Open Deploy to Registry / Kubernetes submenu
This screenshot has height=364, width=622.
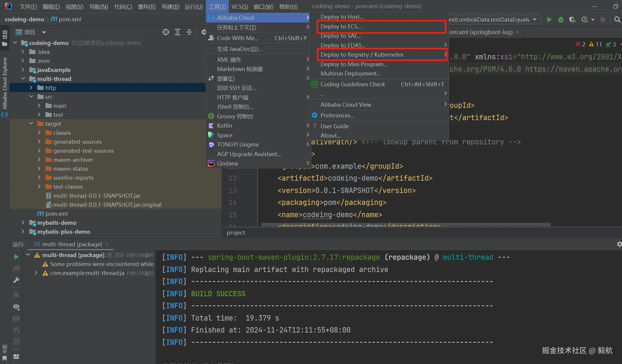coord(362,55)
